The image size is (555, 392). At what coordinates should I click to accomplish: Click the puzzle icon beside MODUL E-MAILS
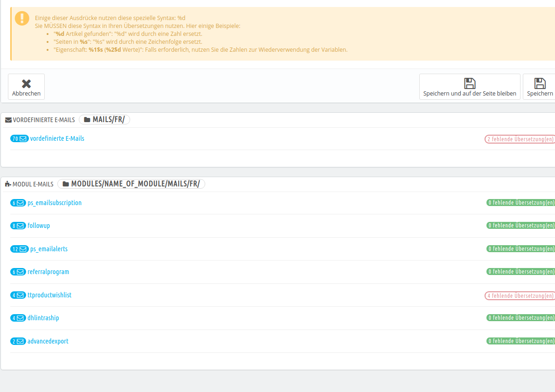pos(8,184)
